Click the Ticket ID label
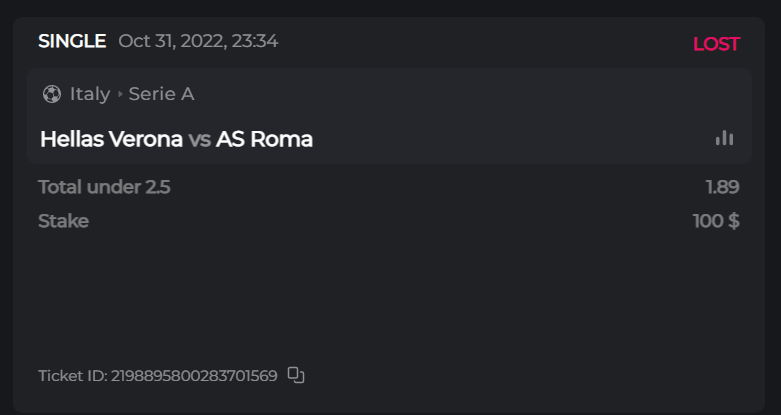The height and width of the screenshot is (415, 781). 71,376
